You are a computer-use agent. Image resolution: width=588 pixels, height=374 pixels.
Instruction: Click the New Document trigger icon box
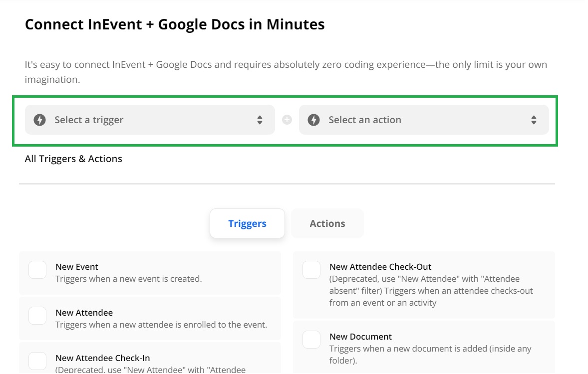tap(311, 340)
